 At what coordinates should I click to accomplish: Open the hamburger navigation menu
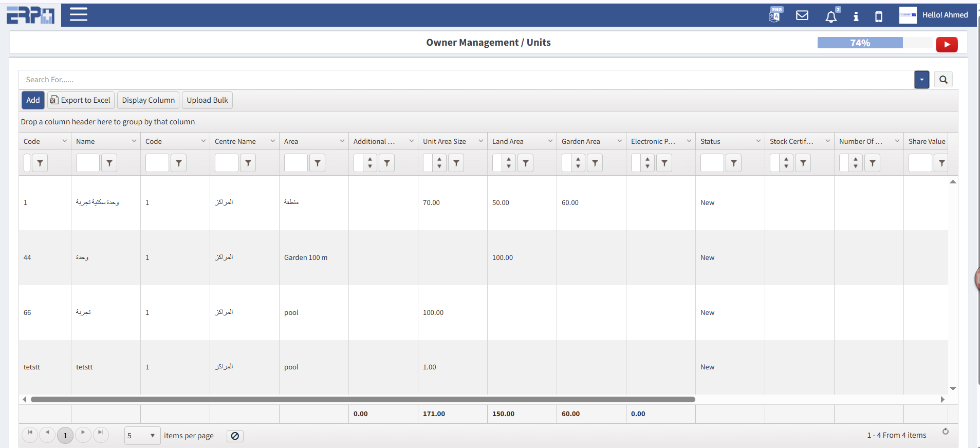point(79,14)
